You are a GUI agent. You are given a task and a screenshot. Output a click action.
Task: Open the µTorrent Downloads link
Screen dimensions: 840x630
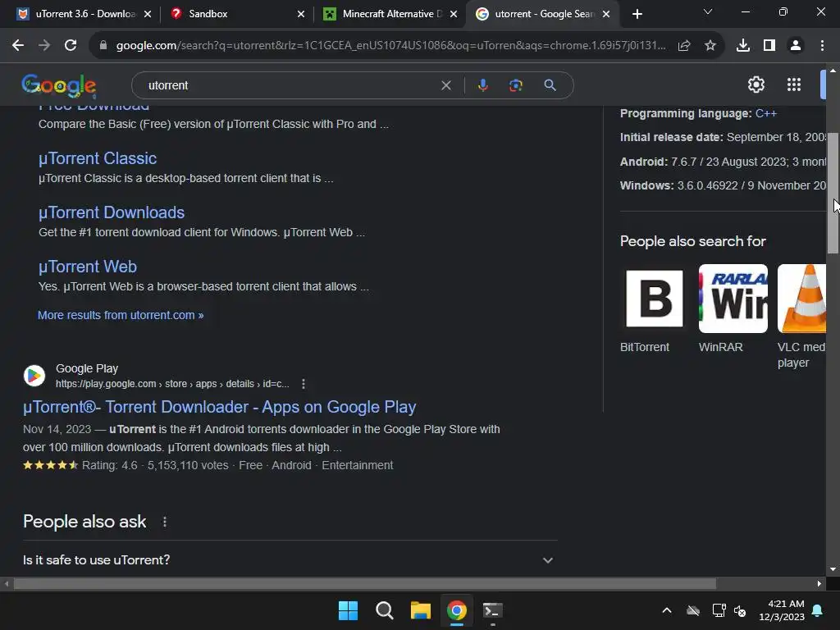point(112,212)
